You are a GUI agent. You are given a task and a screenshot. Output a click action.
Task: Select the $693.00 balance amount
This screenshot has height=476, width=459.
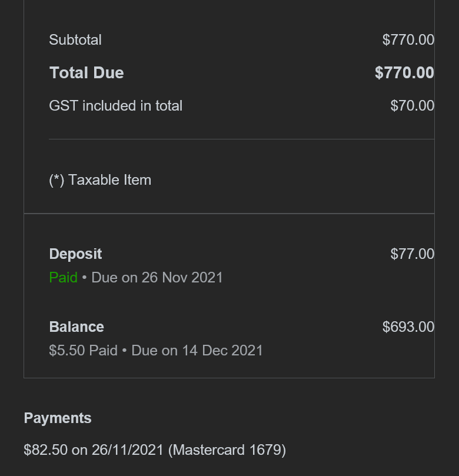pos(408,327)
